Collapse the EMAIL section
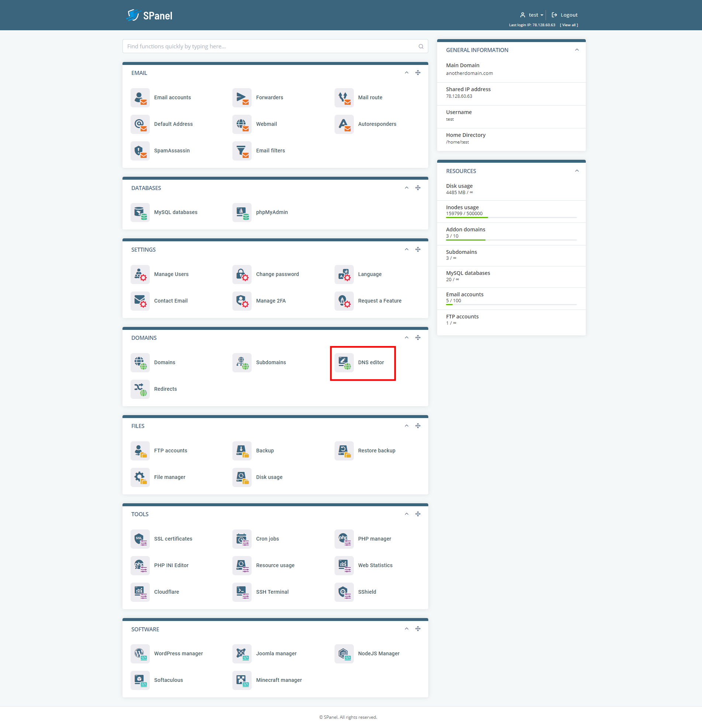702x728 pixels. [x=407, y=73]
